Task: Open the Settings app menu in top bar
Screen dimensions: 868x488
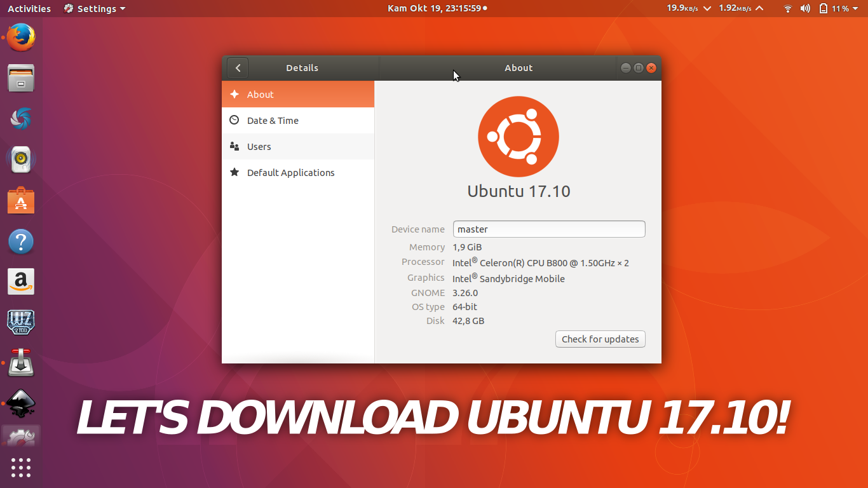Action: coord(95,8)
